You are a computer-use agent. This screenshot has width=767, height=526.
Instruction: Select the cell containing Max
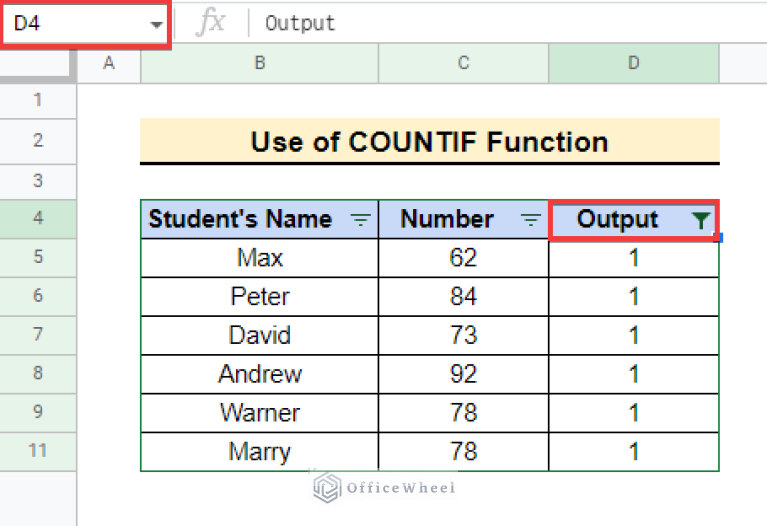pos(259,258)
